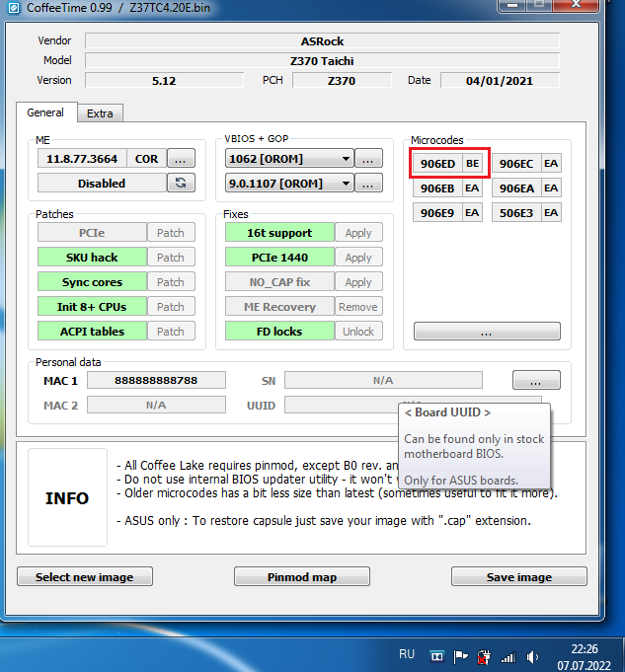Click the SKU hack status label
625x672 pixels.
point(92,258)
